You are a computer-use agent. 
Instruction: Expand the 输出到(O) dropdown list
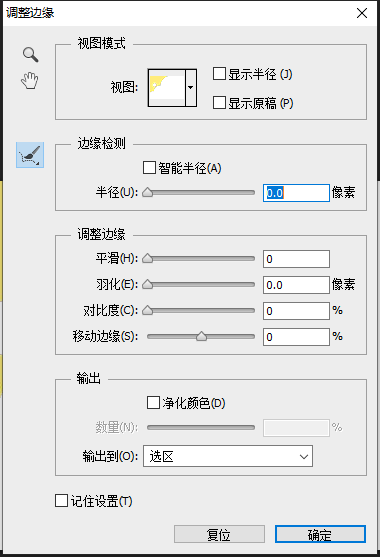coord(228,456)
